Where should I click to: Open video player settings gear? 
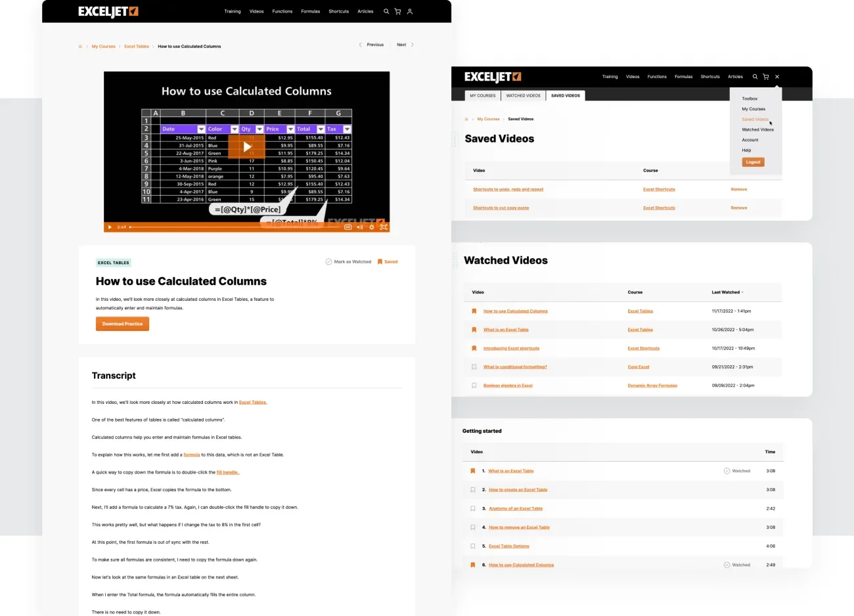[x=372, y=227]
